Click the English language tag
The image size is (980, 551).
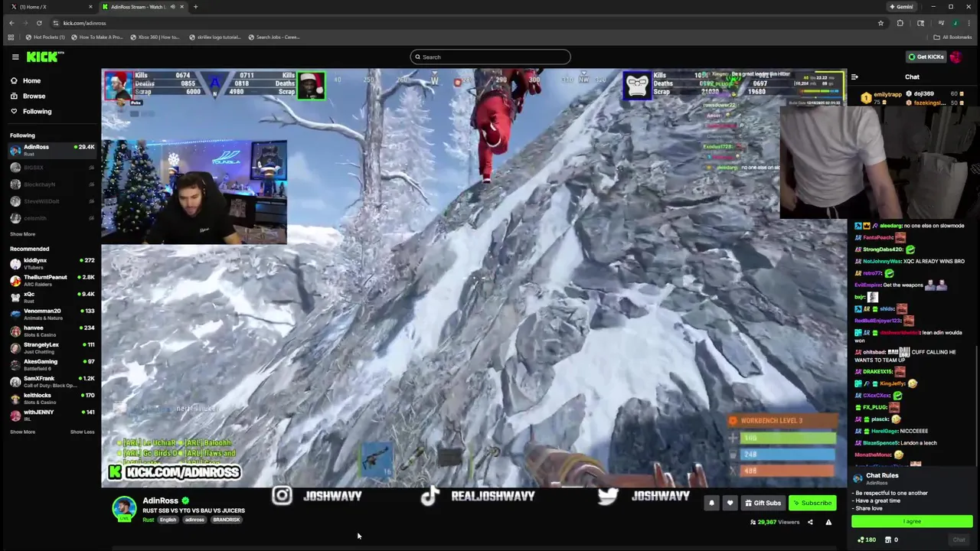tap(168, 520)
